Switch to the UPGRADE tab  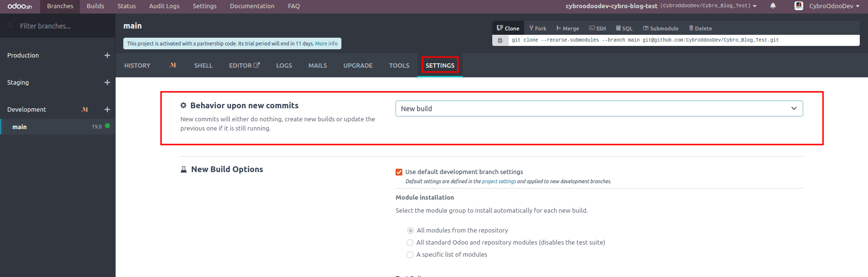tap(358, 65)
